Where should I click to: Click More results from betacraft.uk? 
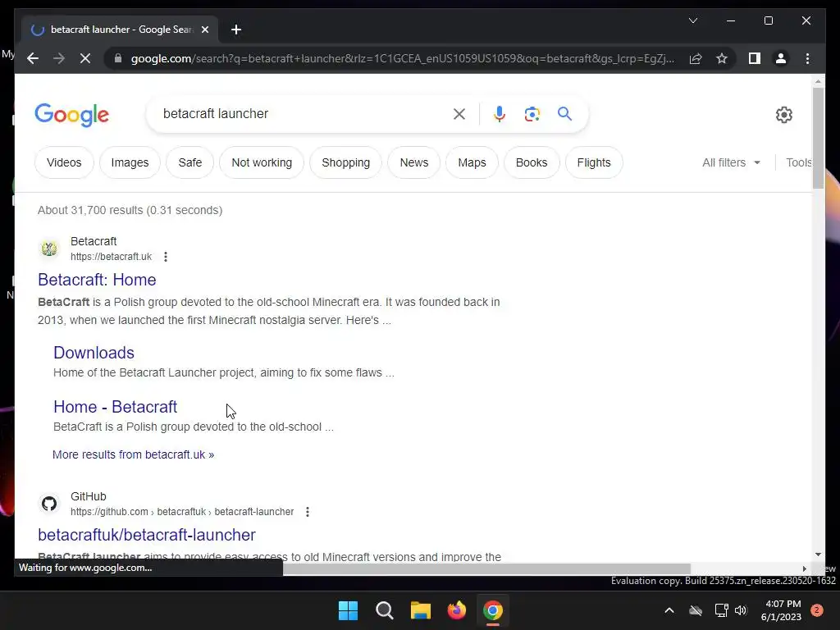click(134, 454)
